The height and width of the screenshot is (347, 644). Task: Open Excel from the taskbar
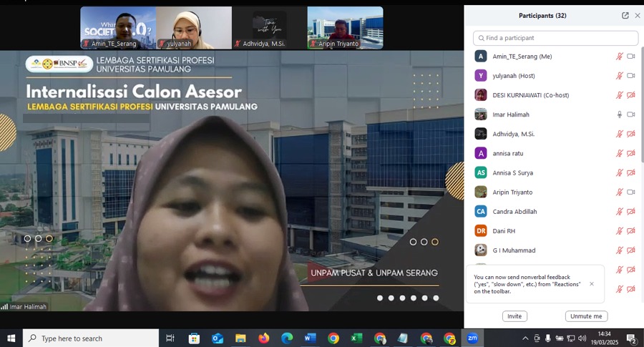pos(356,338)
